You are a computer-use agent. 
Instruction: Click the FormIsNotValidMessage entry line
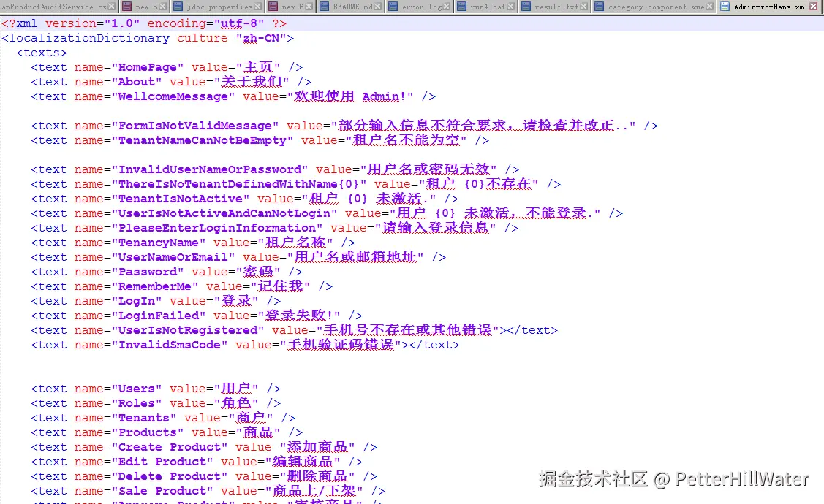[344, 126]
